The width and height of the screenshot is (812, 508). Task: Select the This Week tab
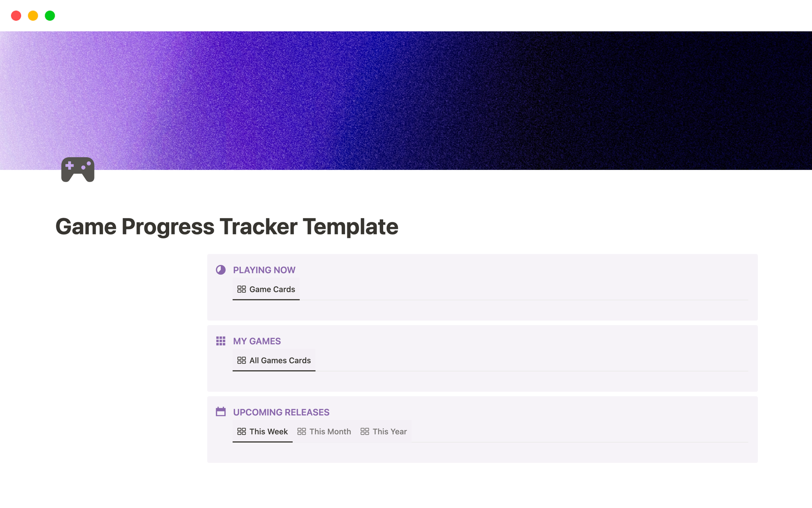click(x=263, y=431)
